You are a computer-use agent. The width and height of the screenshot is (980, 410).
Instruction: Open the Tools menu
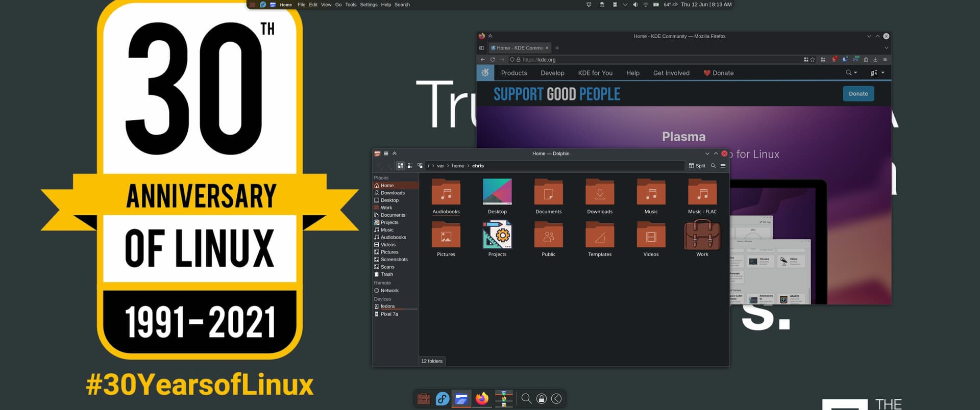coord(351,5)
